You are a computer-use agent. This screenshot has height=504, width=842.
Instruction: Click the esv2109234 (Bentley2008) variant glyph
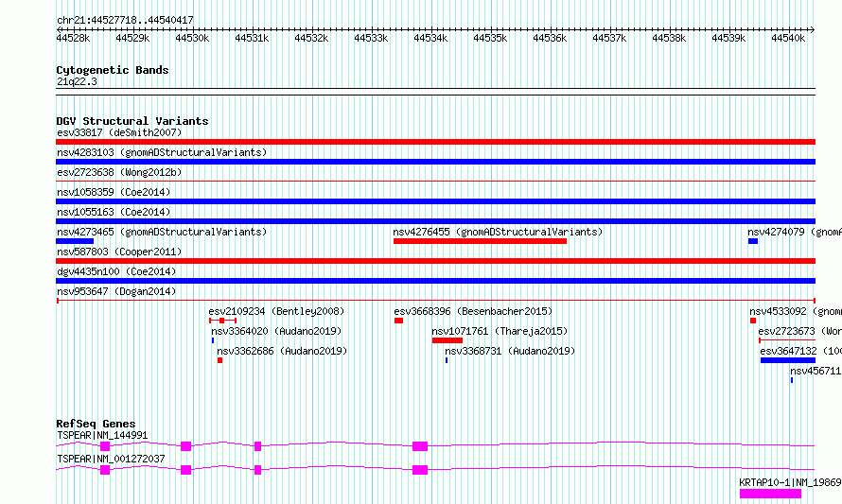(x=222, y=321)
